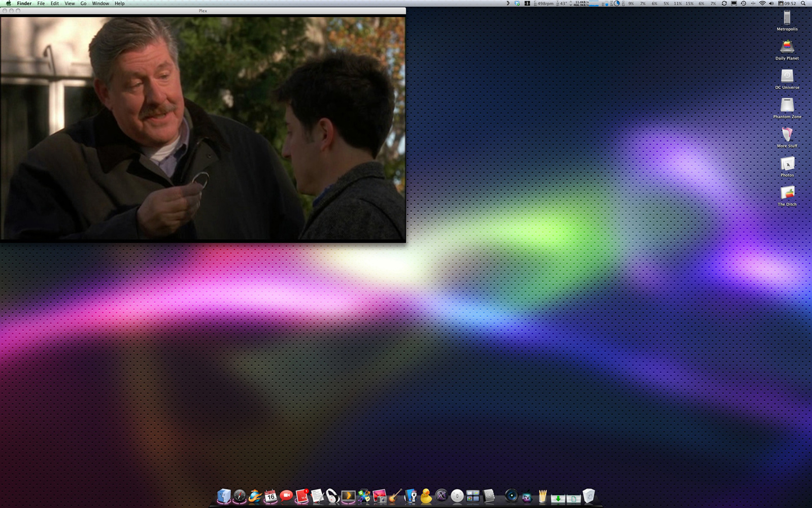Launch TextEdit from the Dock

(x=317, y=496)
